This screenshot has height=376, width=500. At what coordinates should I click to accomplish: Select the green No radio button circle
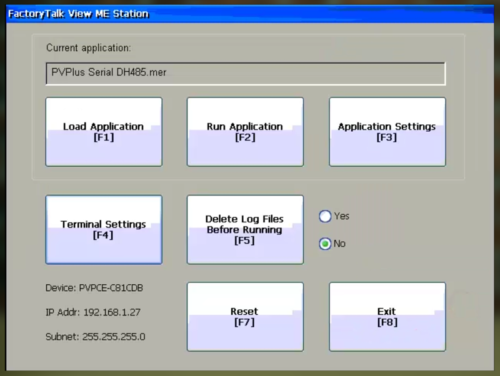(325, 244)
